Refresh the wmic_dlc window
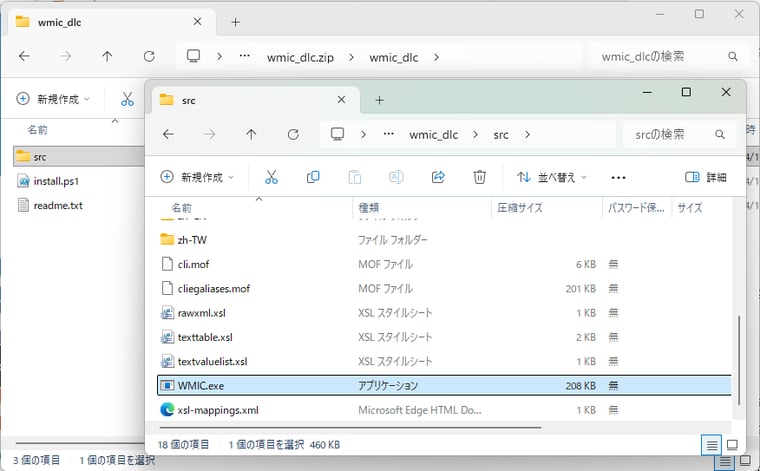Screen dimensions: 760x471 click(149, 56)
